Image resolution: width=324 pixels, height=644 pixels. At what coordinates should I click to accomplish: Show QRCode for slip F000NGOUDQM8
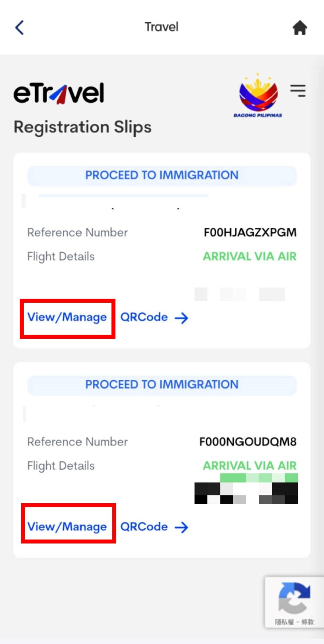[144, 527]
